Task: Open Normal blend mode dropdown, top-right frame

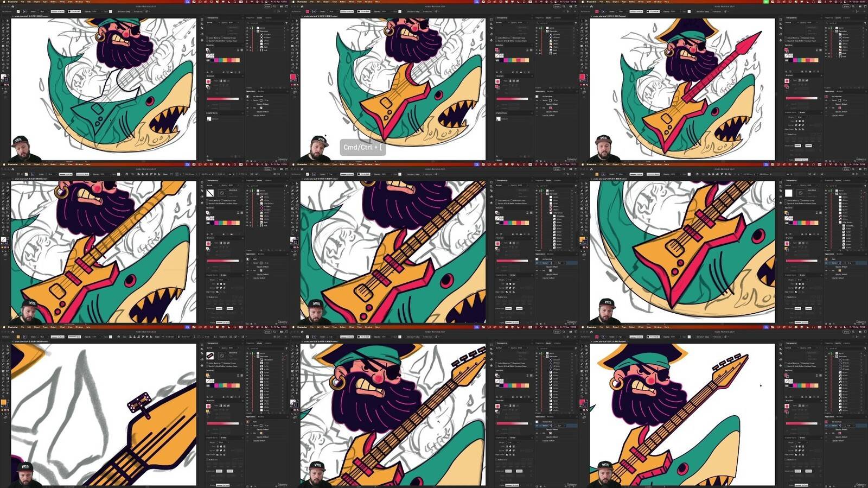Action: tap(792, 22)
